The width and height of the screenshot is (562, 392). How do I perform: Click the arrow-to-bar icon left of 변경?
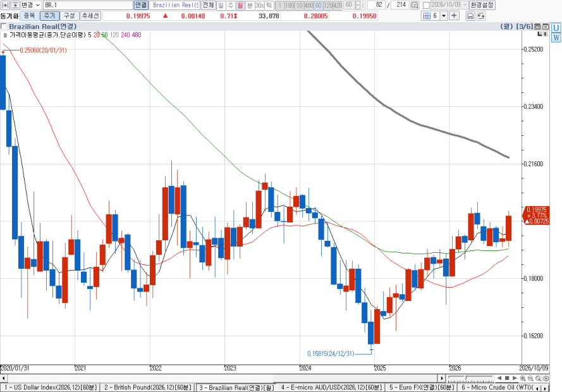[x=6, y=6]
